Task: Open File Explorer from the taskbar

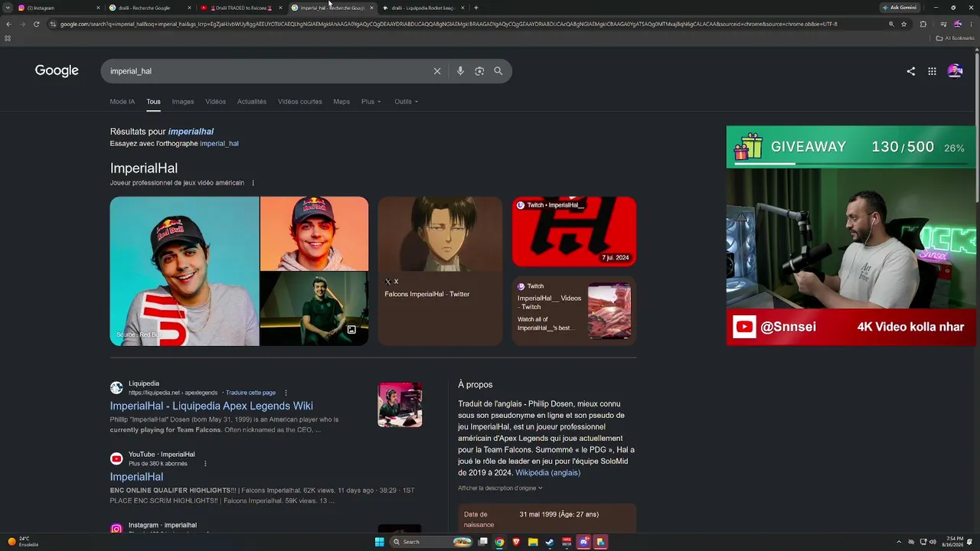Action: point(533,542)
